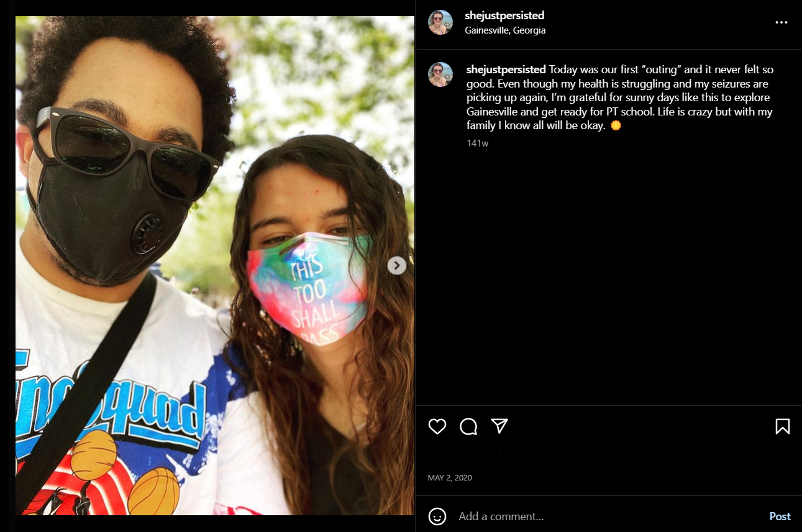Click the caption's profile avatar
The width and height of the screenshot is (802, 532).
click(x=440, y=74)
